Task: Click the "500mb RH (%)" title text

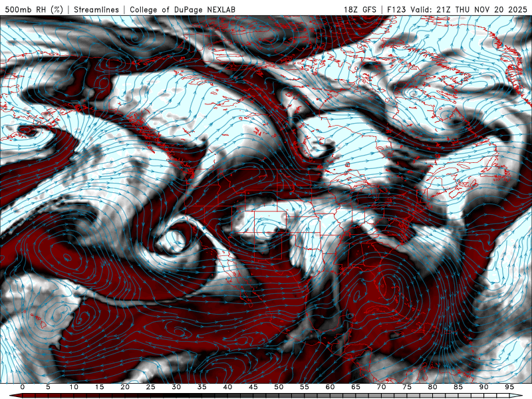Action: pos(35,9)
